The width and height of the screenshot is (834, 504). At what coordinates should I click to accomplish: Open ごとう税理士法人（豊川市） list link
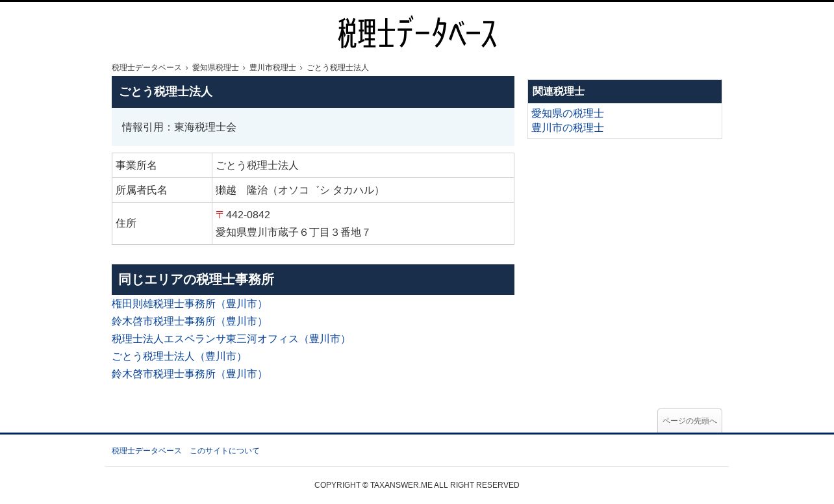[179, 357]
